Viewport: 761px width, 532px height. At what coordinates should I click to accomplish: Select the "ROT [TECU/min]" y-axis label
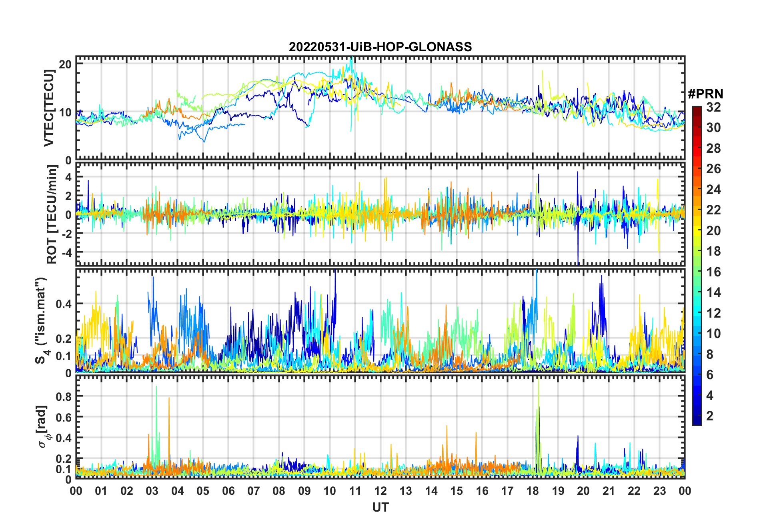[x=52, y=214]
